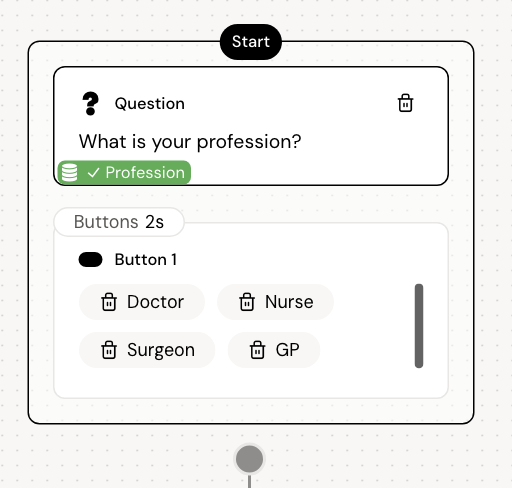Select the Doctor option chip
512x488 pixels.
[142, 302]
